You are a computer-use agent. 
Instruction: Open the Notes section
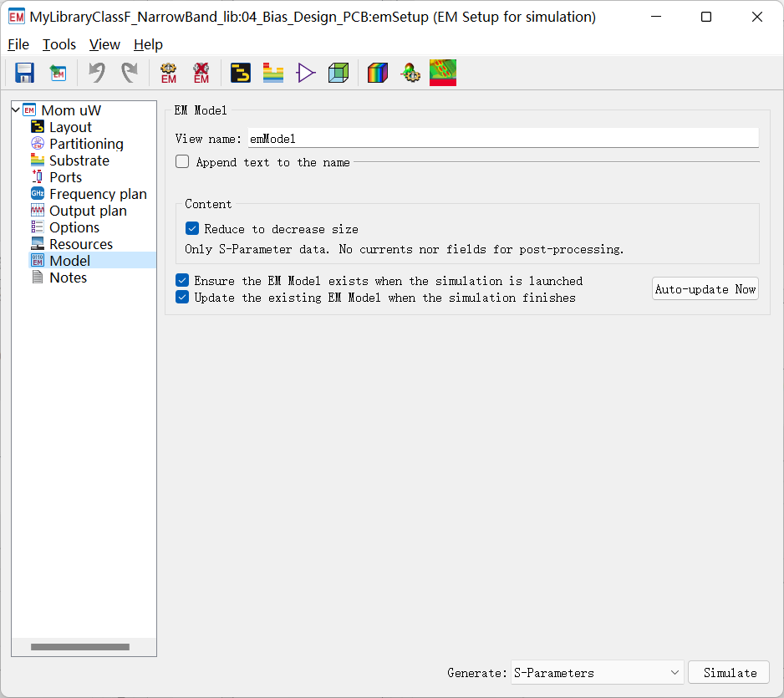tap(68, 278)
